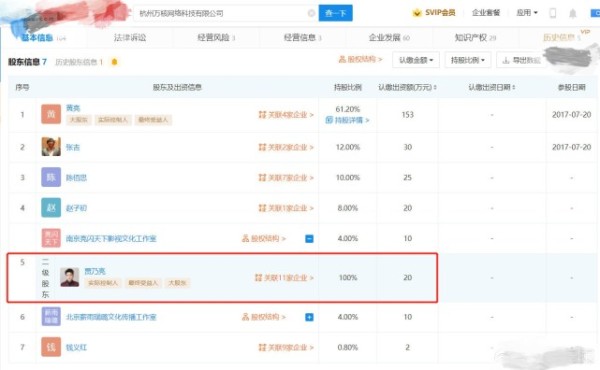Open the 历史股东信息 1 sub-tab
600x370 pixels.
click(x=79, y=62)
